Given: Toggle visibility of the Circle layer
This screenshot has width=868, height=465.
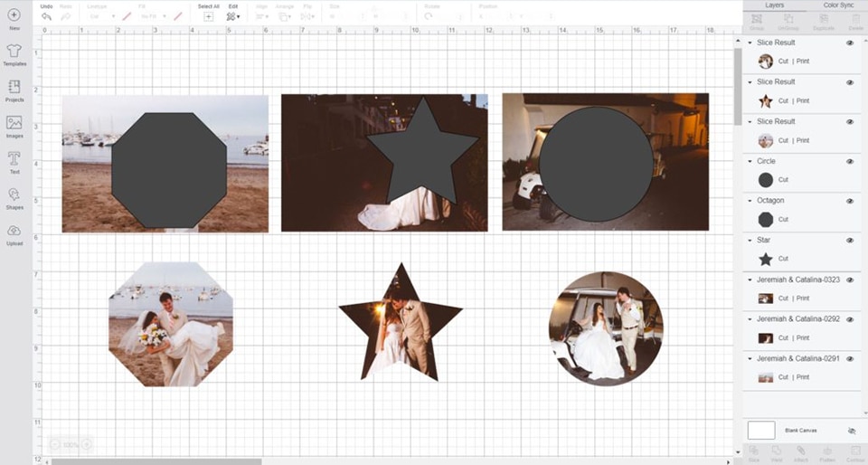Looking at the screenshot, I should coord(850,161).
